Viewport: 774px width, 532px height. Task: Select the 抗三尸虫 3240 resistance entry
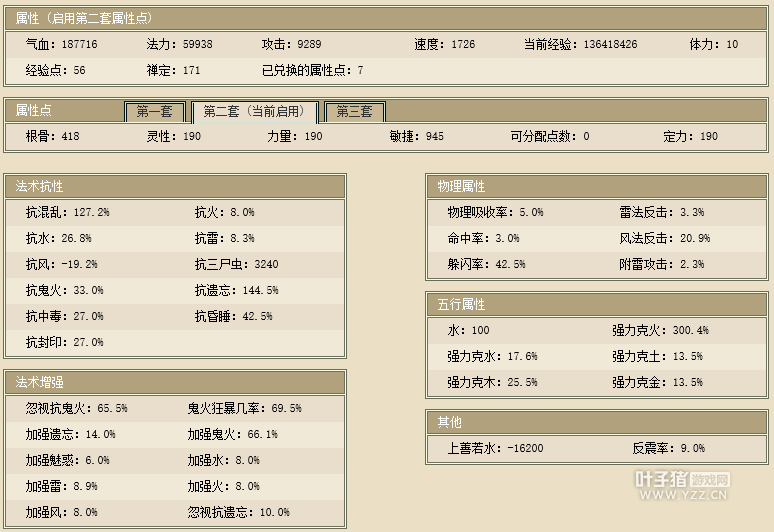coord(236,264)
